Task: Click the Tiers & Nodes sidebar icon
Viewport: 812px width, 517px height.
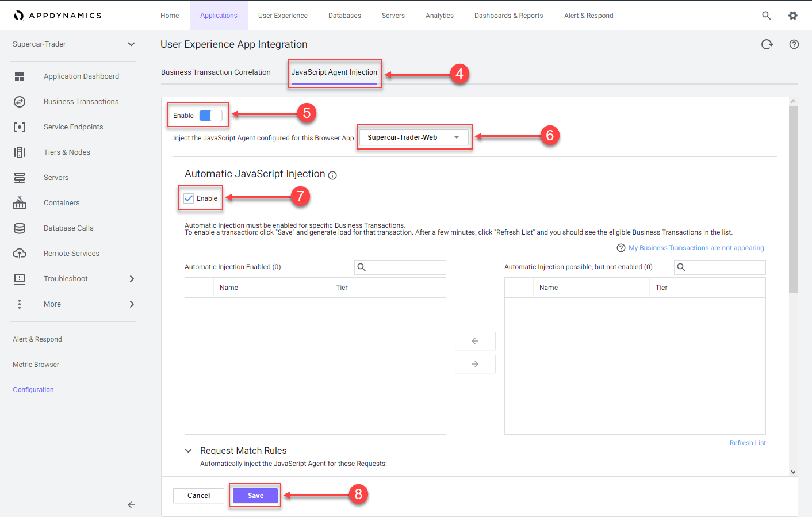Action: point(20,152)
